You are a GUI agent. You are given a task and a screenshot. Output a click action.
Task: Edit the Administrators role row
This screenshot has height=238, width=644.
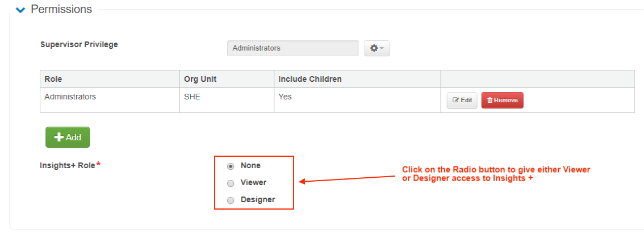[462, 100]
